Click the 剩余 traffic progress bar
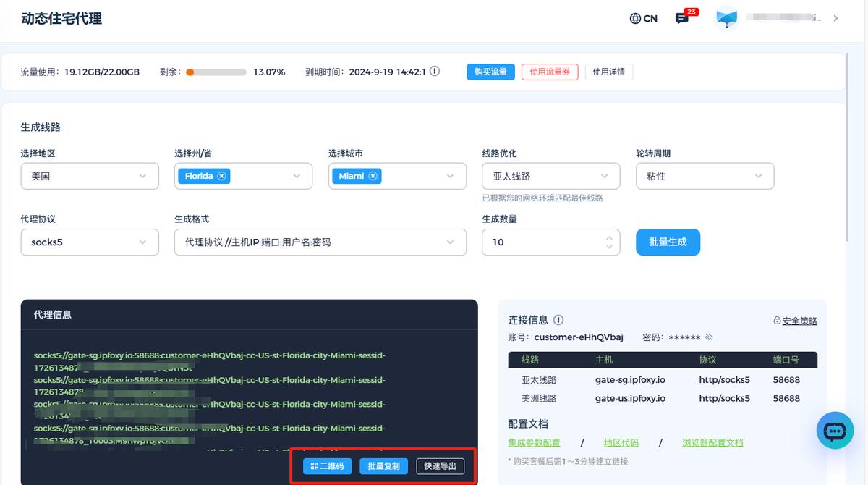The image size is (868, 485). point(217,72)
